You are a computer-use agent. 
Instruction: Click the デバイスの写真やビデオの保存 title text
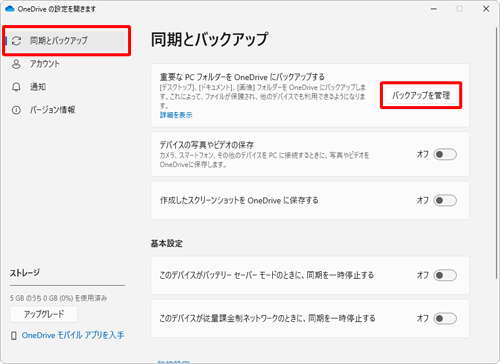207,145
